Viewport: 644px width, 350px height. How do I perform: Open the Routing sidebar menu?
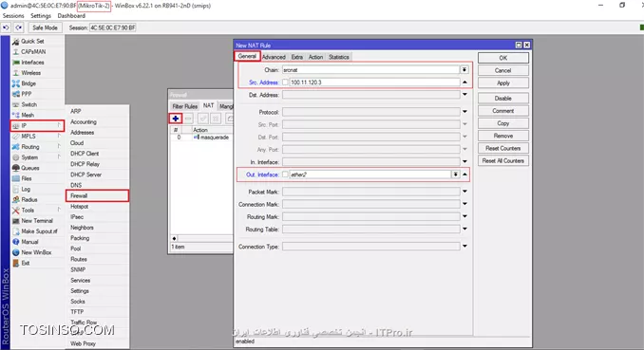point(30,147)
